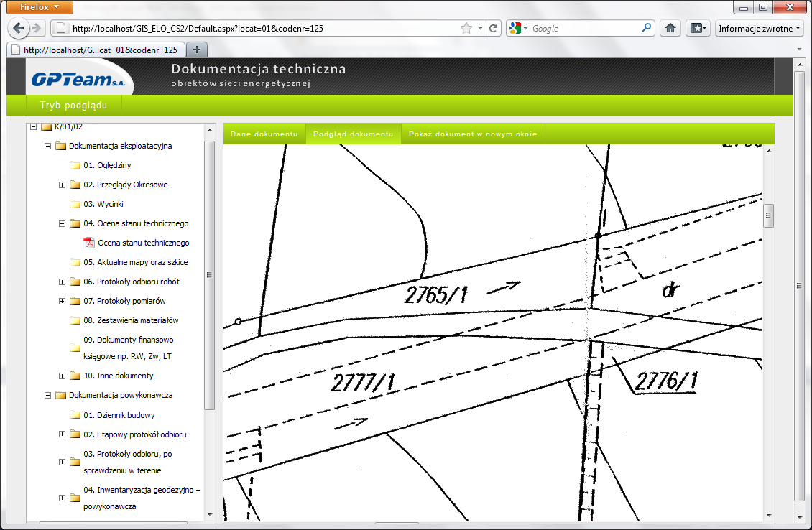Click the 05. Aktualne mapy folder icon
This screenshot has width=812, height=530.
tap(75, 262)
